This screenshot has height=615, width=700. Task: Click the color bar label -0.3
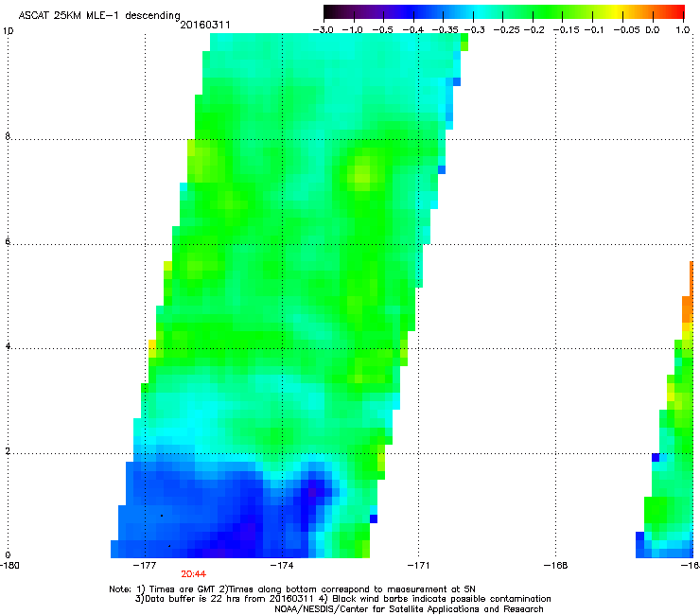(x=474, y=30)
